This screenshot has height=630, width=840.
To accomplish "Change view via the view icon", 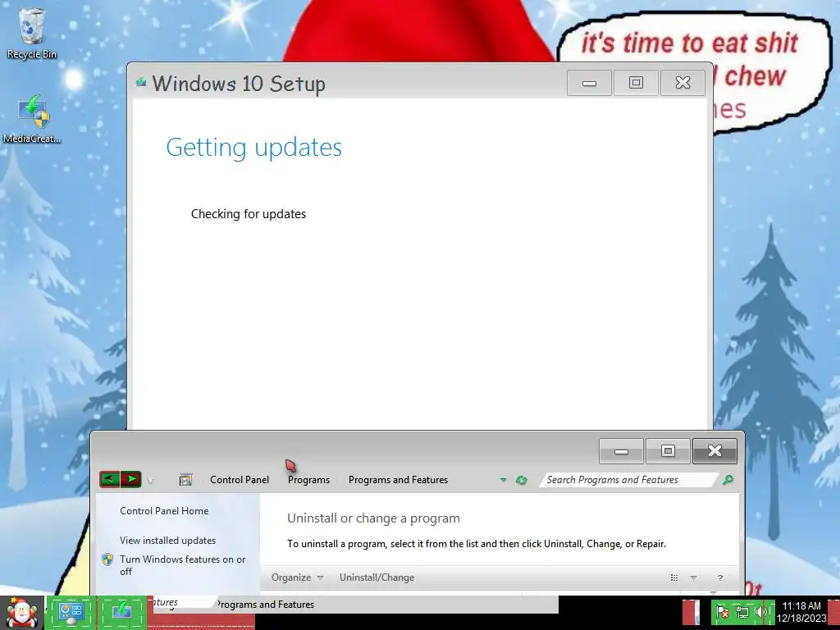I will 674,577.
